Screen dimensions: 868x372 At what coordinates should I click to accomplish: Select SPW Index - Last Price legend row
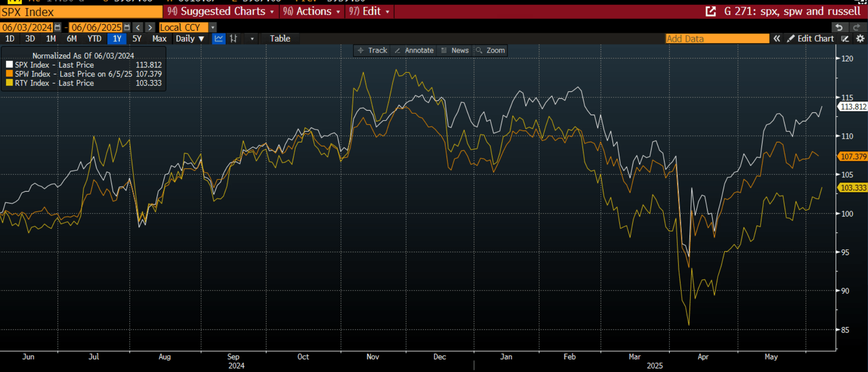click(x=84, y=74)
